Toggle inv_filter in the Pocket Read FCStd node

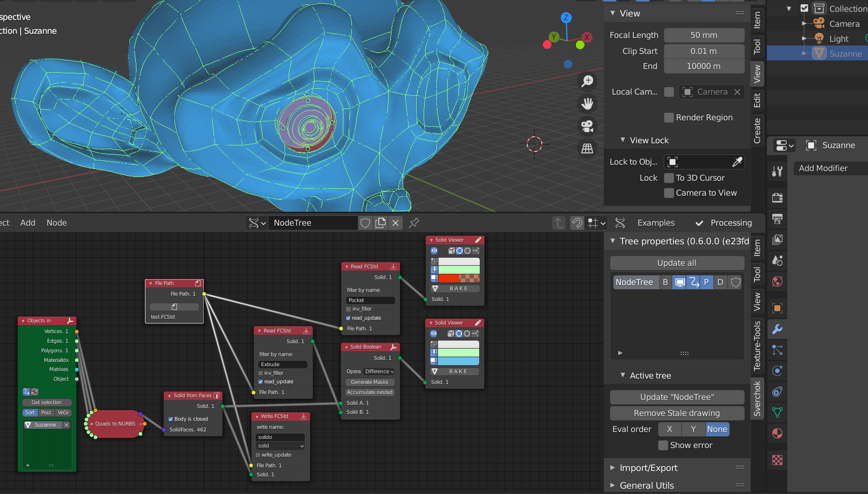coord(348,309)
